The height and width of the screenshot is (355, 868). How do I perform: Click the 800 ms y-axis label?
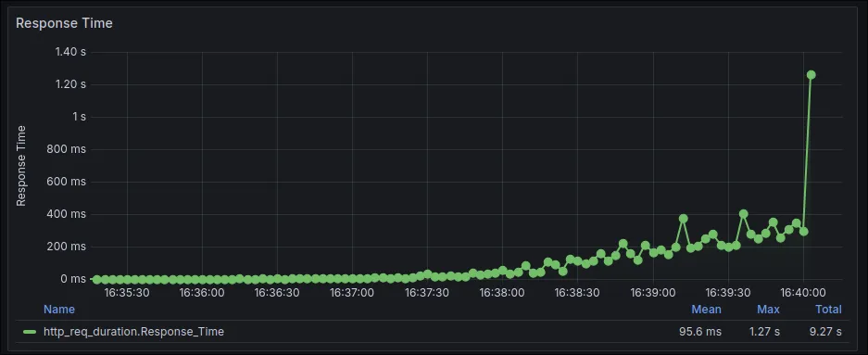[68, 149]
